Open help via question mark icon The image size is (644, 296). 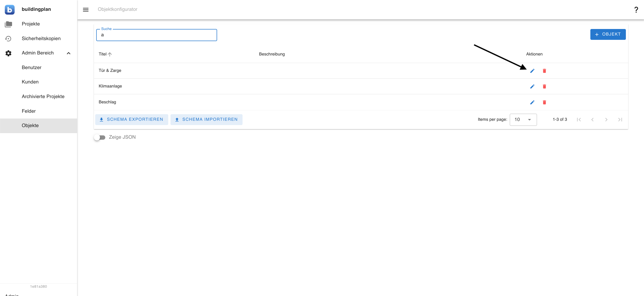point(636,10)
